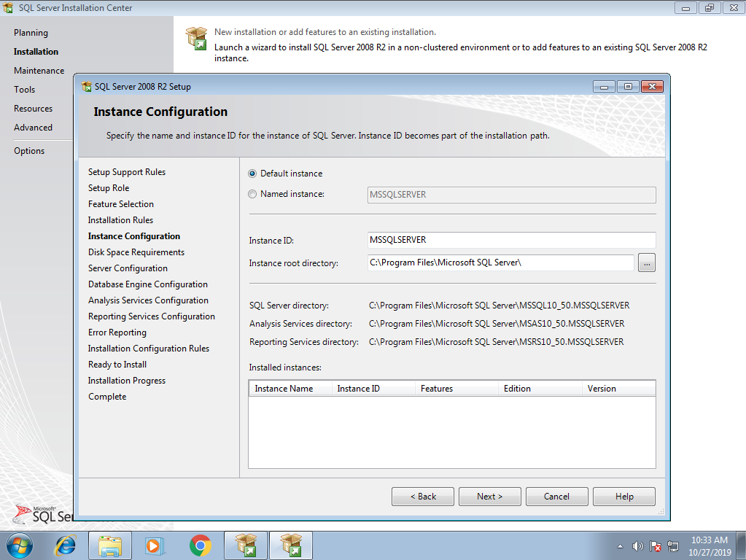Viewport: 746px width, 560px height.
Task: Select the Default instance radio button
Action: 253,174
